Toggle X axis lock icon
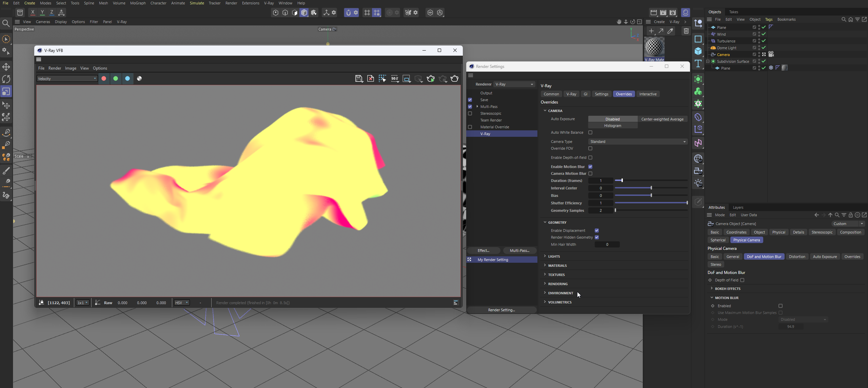Viewport: 868px width, 388px height. (33, 13)
